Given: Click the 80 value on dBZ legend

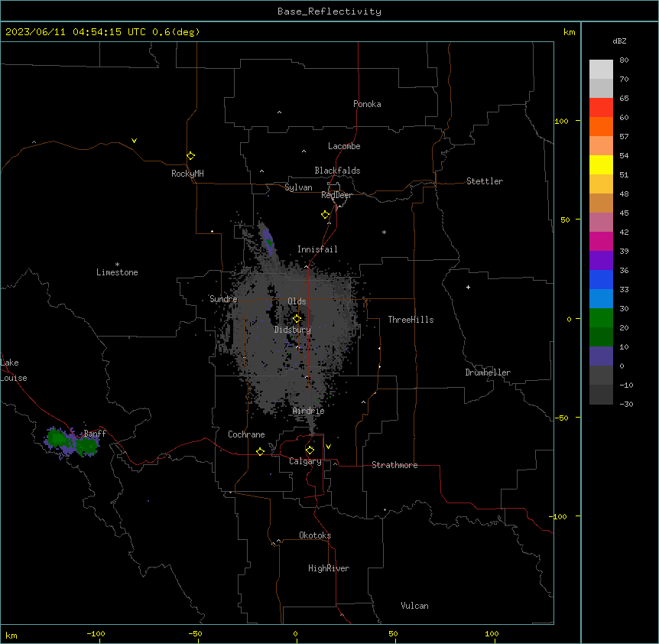Looking at the screenshot, I should click(x=624, y=60).
